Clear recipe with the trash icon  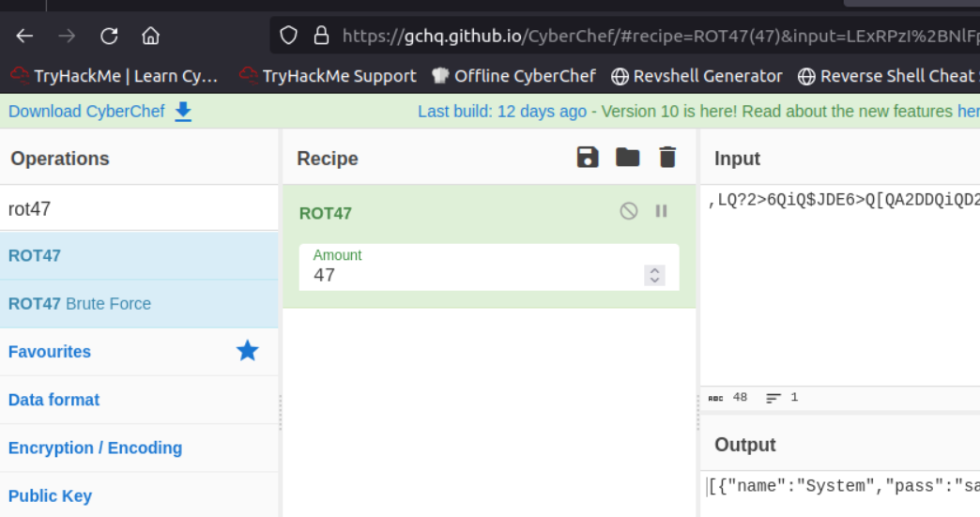667,158
